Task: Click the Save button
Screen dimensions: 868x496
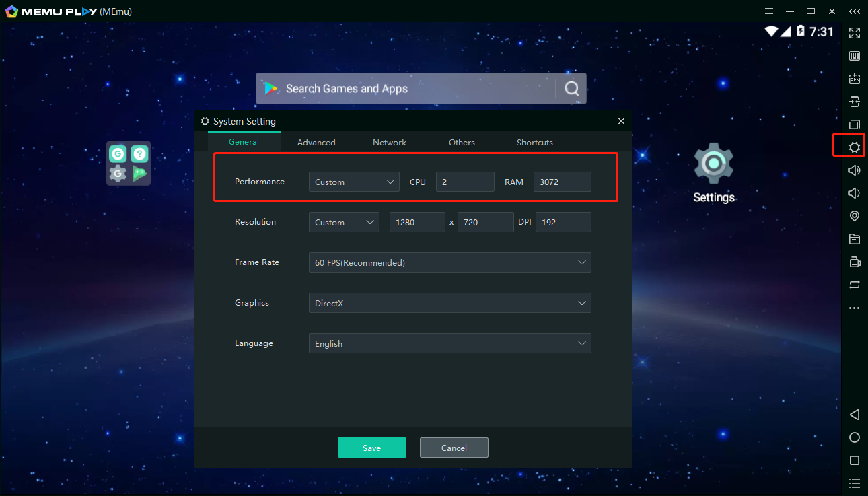Action: 371,448
